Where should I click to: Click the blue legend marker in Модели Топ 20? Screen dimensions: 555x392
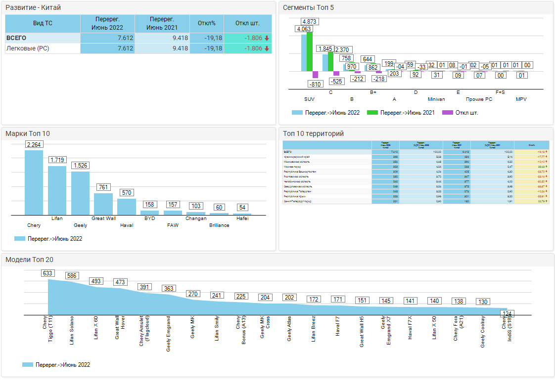28,365
